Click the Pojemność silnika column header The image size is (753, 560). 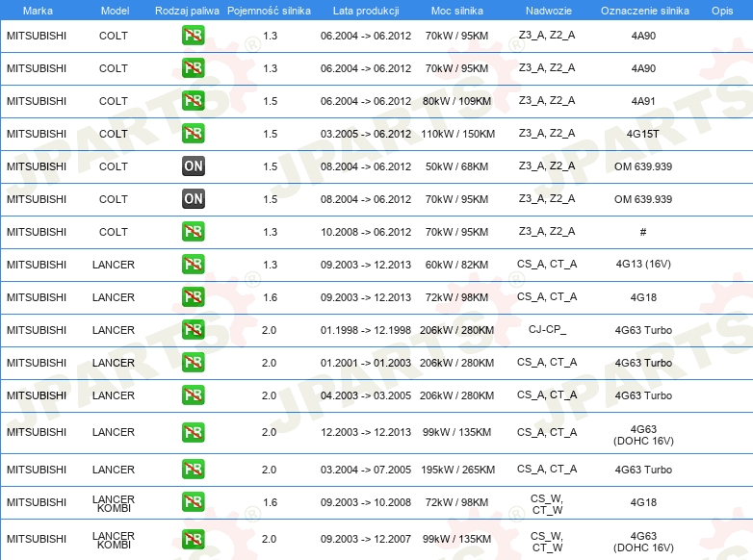(x=269, y=11)
